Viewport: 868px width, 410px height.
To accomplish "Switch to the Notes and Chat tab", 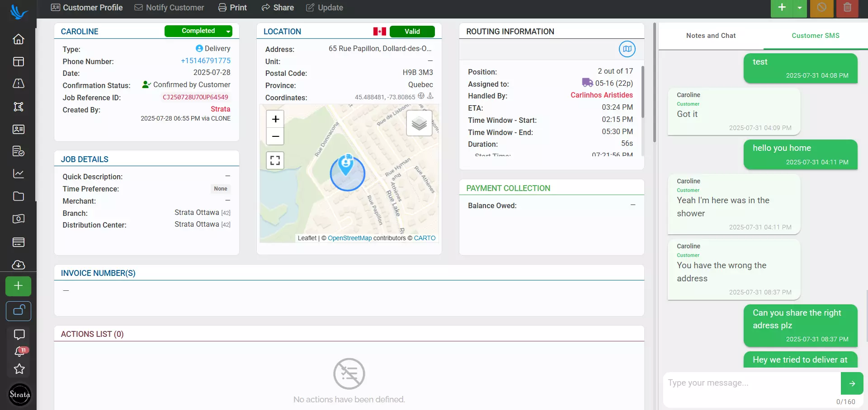I will (711, 35).
